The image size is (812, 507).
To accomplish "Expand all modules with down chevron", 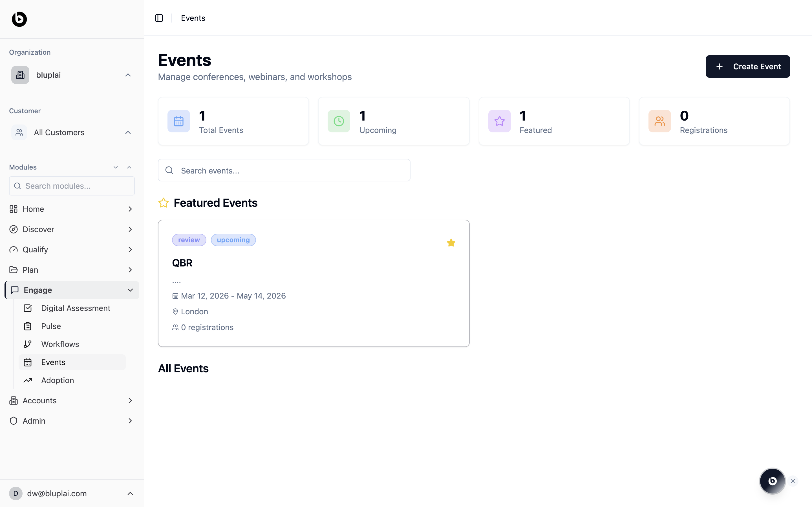I will point(115,167).
